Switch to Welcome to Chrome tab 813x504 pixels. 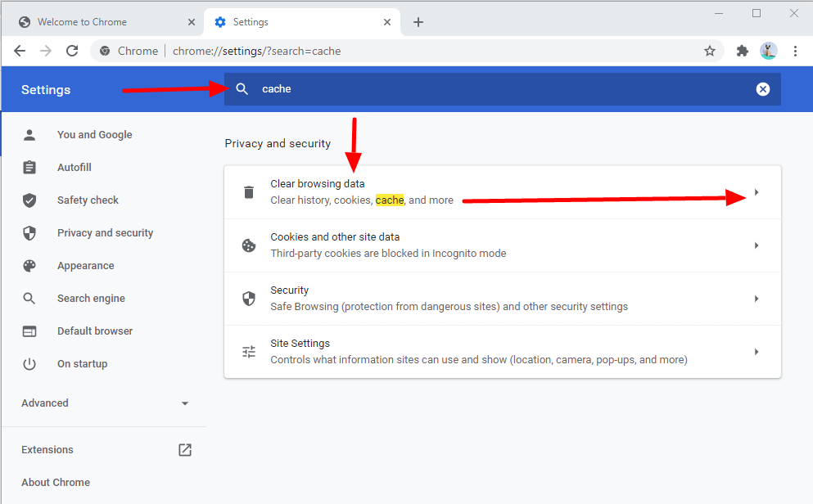[103, 22]
